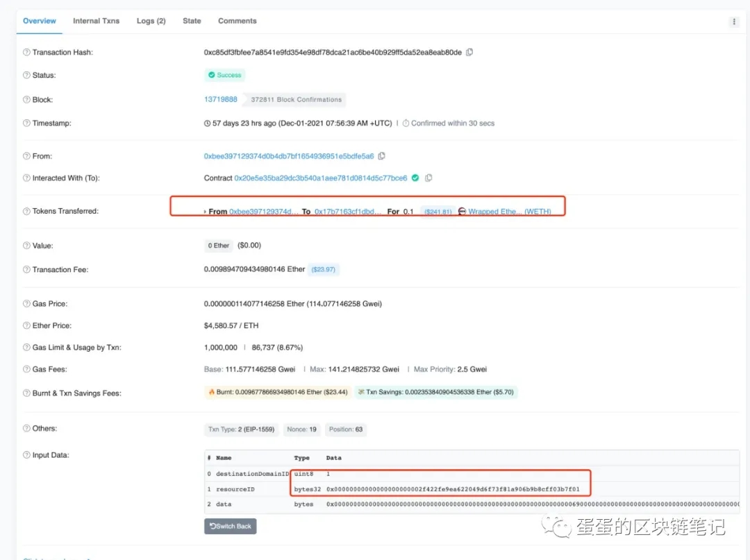Open the kebab options menu top right
Image resolution: width=750 pixels, height=560 pixels.
pos(734,22)
